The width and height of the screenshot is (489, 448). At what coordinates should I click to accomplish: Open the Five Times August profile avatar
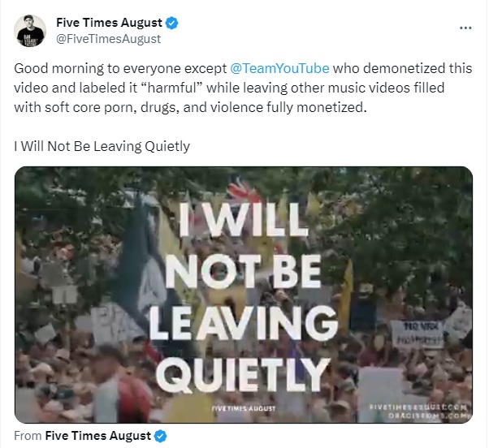[30, 31]
